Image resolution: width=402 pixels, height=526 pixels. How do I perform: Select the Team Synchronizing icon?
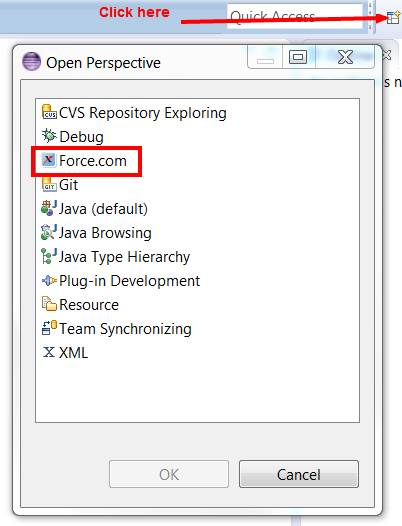pyautogui.click(x=49, y=328)
